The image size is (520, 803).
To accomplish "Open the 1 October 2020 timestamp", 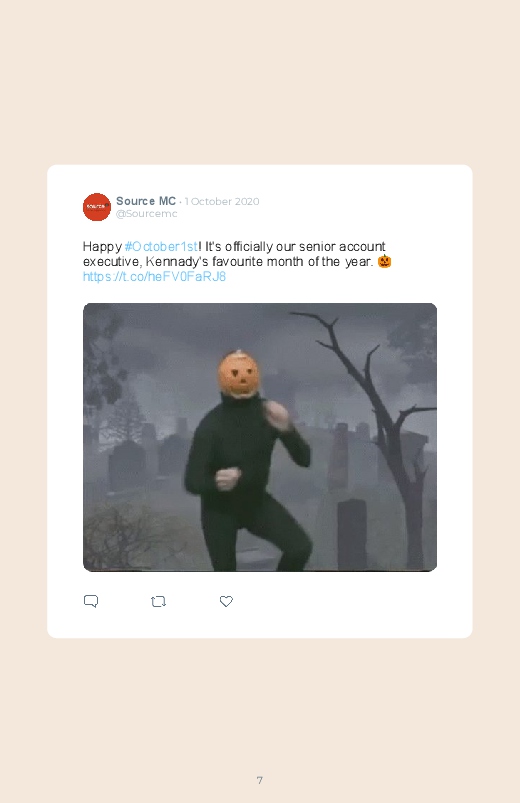I will (222, 201).
